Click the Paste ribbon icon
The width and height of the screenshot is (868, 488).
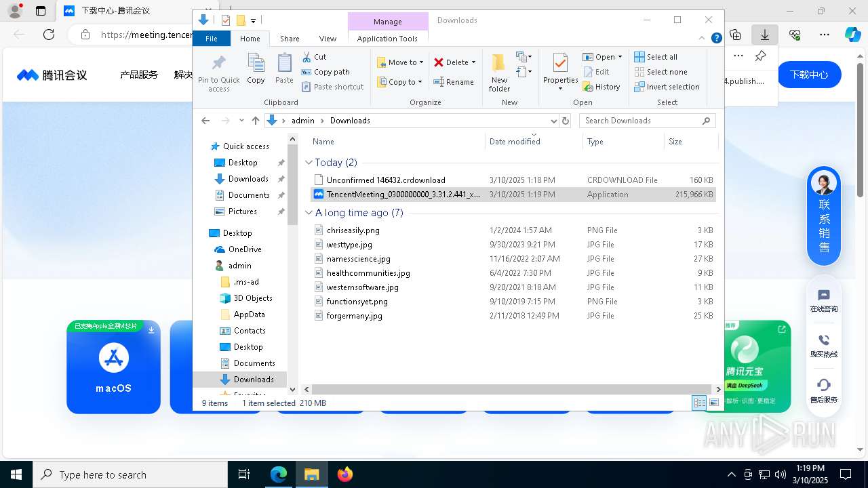pos(284,68)
